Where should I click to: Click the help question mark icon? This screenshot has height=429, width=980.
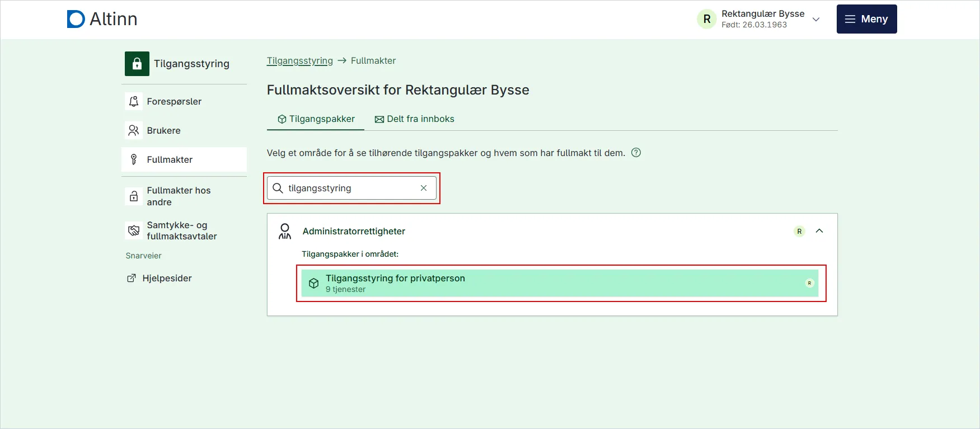636,153
